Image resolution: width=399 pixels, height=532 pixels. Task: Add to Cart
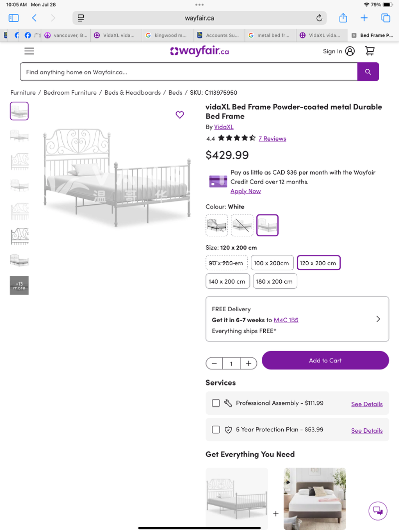coord(325,360)
